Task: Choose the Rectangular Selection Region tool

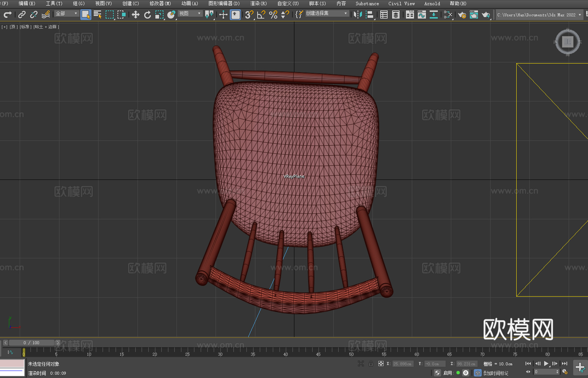Action: tap(110, 14)
